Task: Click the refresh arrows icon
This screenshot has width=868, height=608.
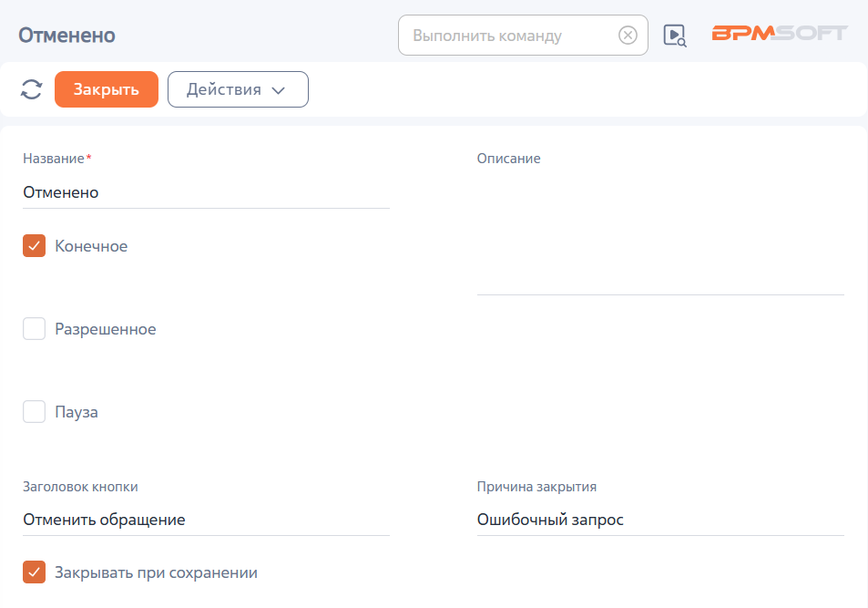Action: [x=32, y=89]
